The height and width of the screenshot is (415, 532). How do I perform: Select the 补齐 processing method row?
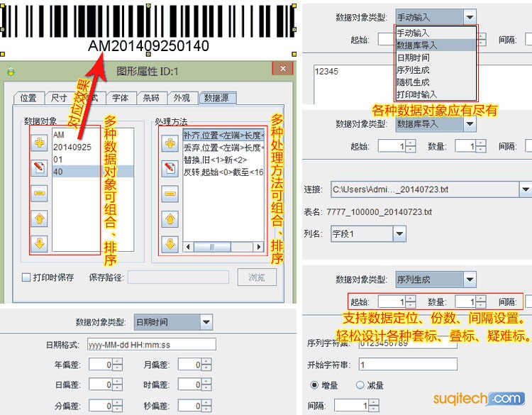pyautogui.click(x=223, y=135)
